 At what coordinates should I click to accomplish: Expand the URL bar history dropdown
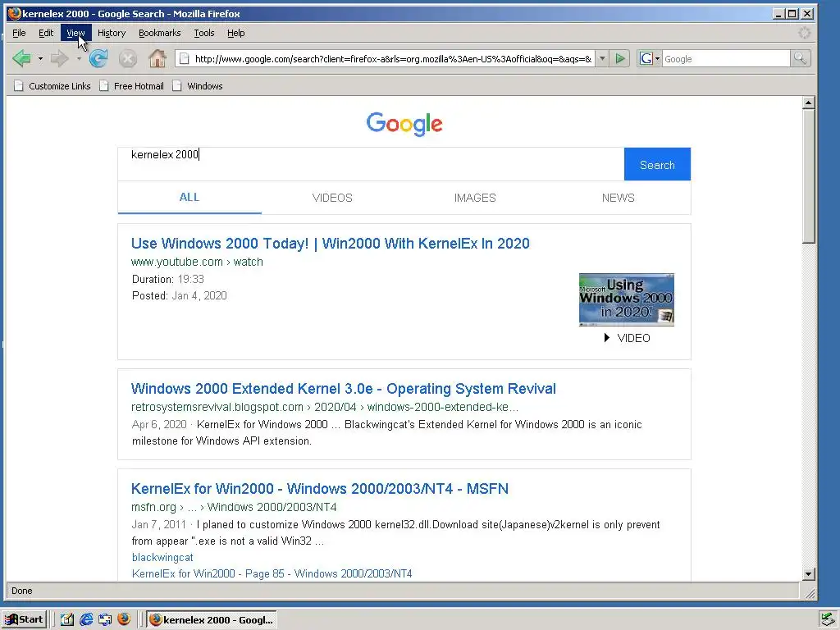click(602, 58)
